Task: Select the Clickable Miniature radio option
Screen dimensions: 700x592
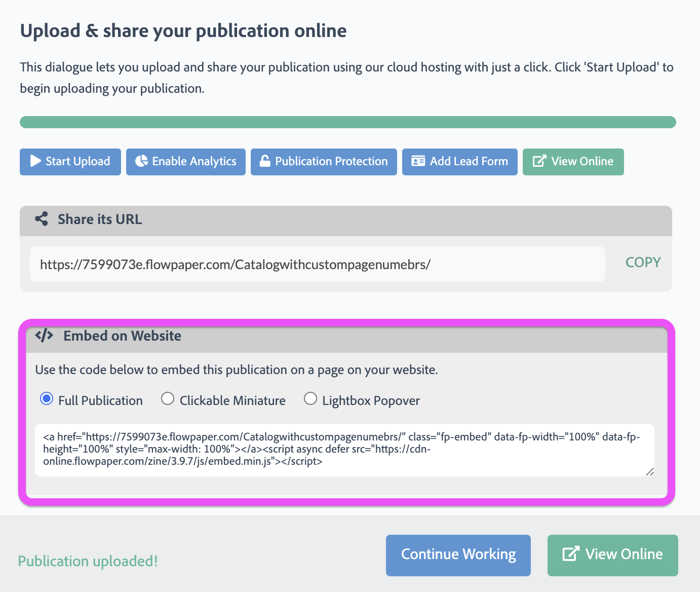Action: click(x=168, y=399)
